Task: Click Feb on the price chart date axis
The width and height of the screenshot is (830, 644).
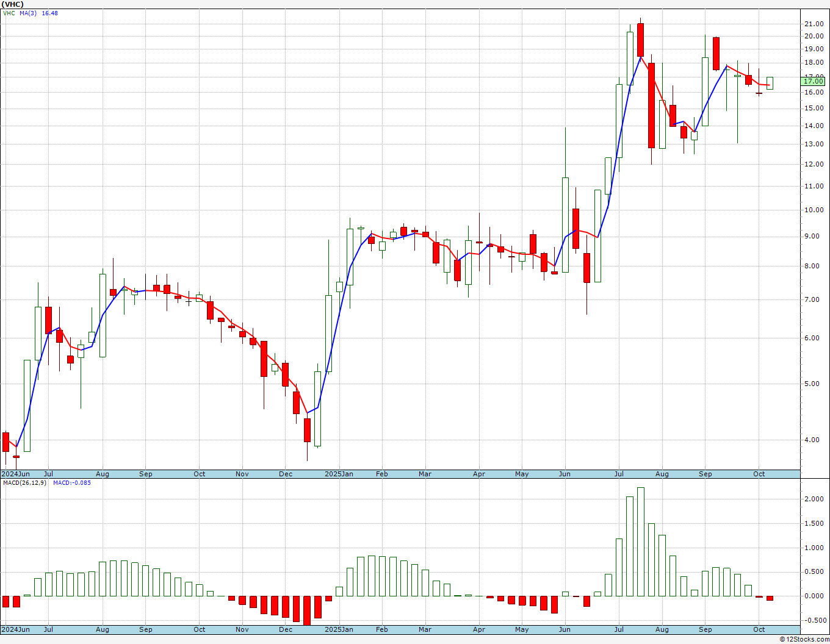Action: [382, 474]
